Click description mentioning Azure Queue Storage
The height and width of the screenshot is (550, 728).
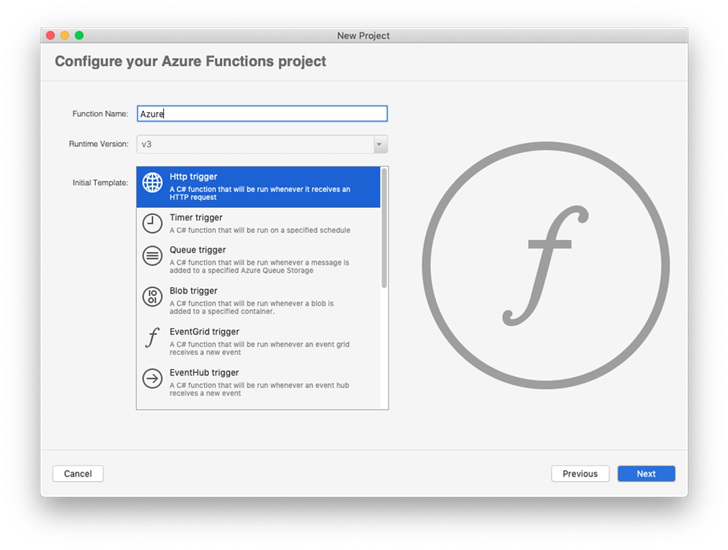click(x=259, y=266)
